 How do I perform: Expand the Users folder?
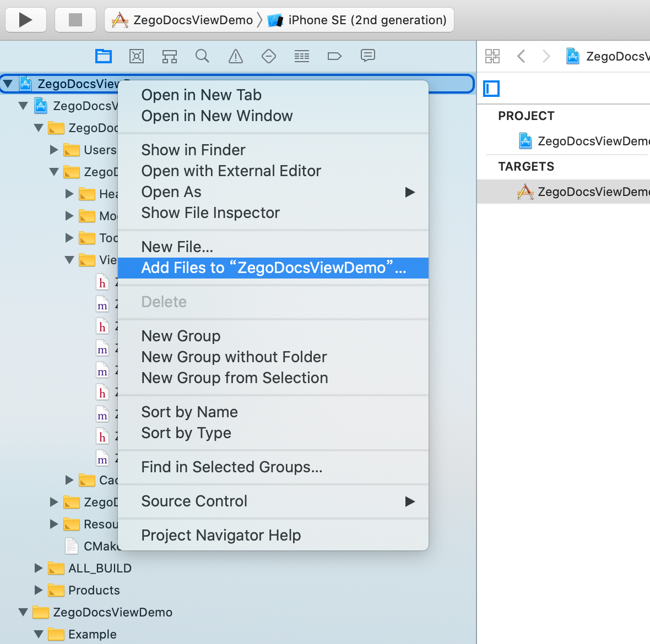coord(54,150)
